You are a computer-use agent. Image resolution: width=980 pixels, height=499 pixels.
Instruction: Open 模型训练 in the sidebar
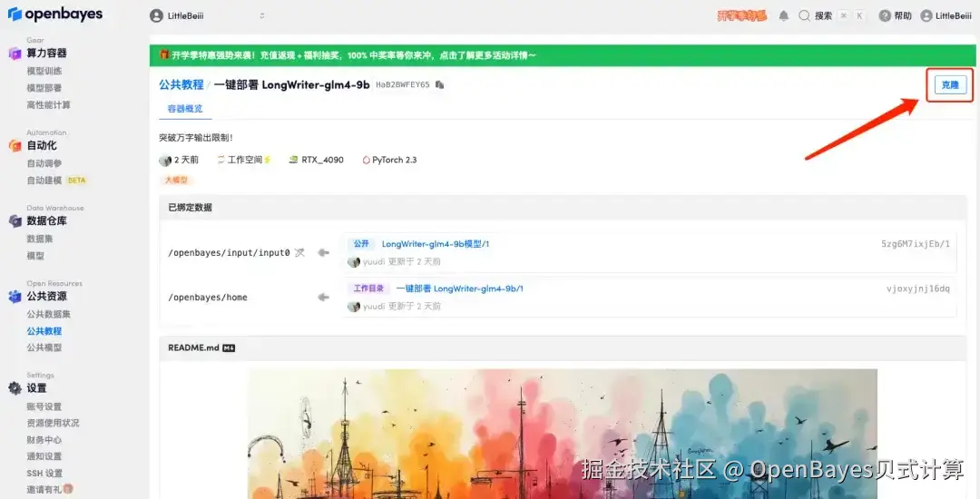tap(44, 71)
